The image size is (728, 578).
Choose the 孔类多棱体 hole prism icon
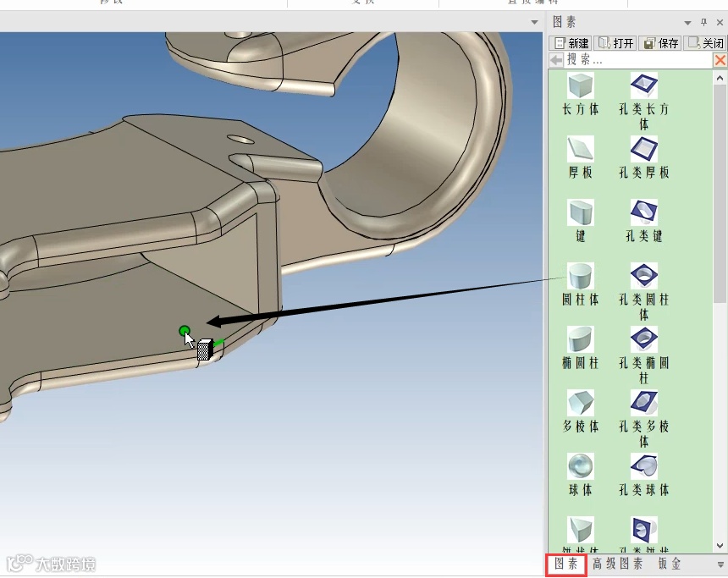[643, 403]
